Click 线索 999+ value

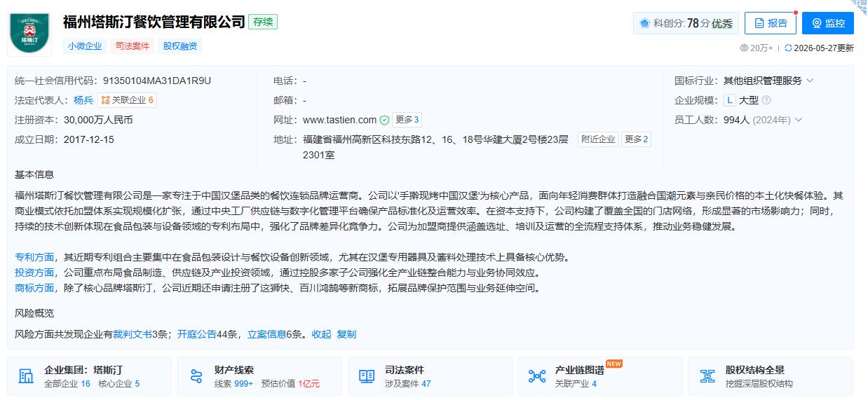pos(234,384)
